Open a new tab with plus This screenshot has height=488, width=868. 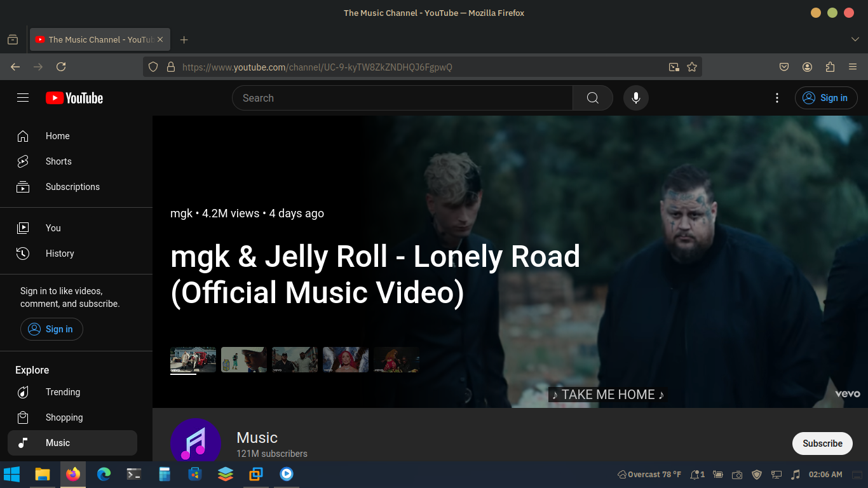coord(184,39)
